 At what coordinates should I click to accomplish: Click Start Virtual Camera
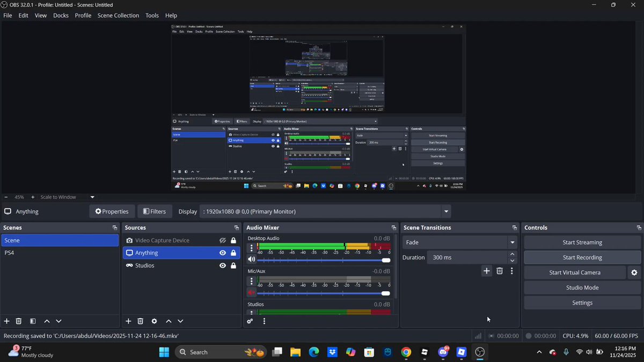(575, 272)
